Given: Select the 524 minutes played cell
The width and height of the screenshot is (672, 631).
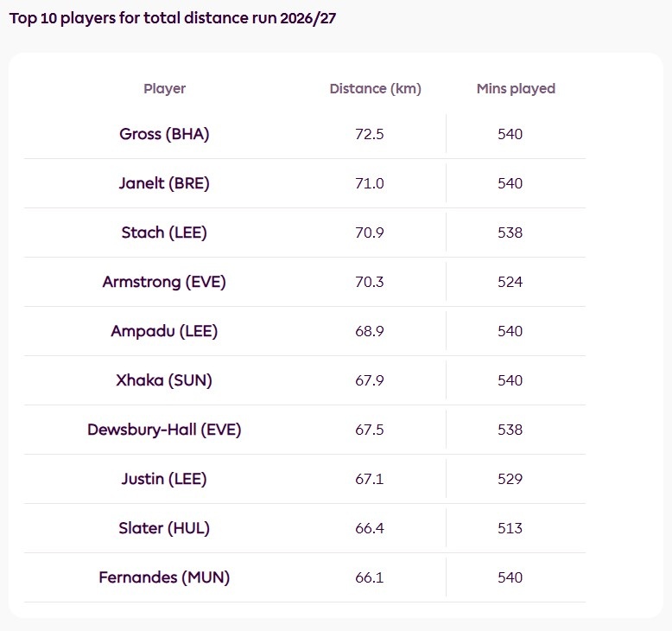Looking at the screenshot, I should click(x=510, y=282).
